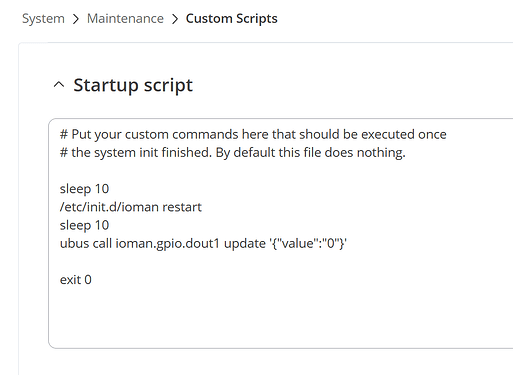Viewport: 513px width, 375px height.
Task: Click the word restart in ioman command
Action: click(182, 207)
